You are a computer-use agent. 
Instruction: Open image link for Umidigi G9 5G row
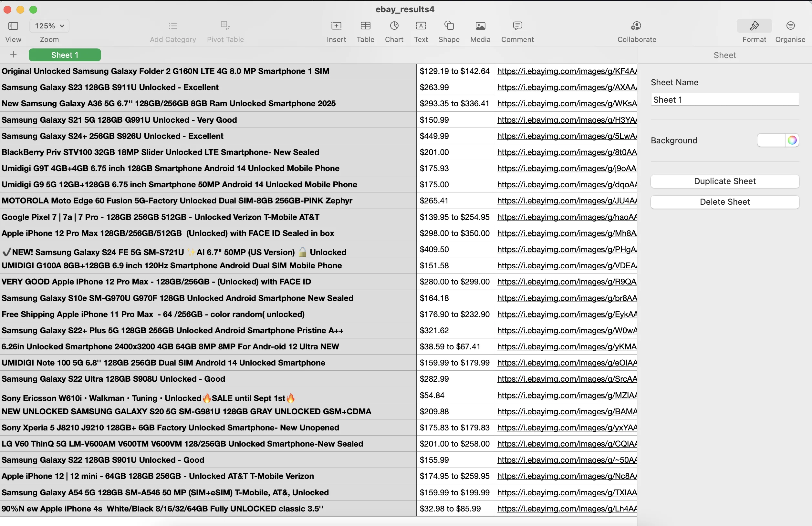pos(567,185)
